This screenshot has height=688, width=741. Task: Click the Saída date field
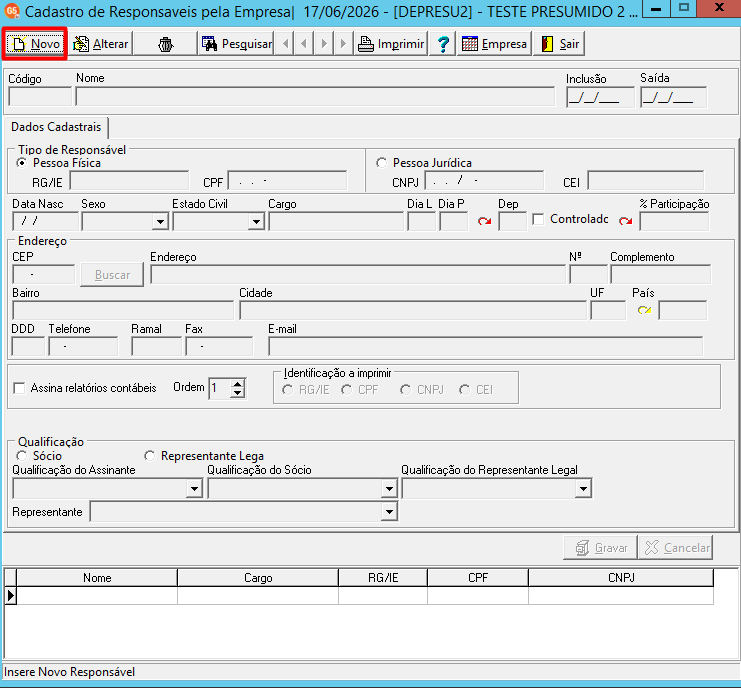tap(673, 98)
